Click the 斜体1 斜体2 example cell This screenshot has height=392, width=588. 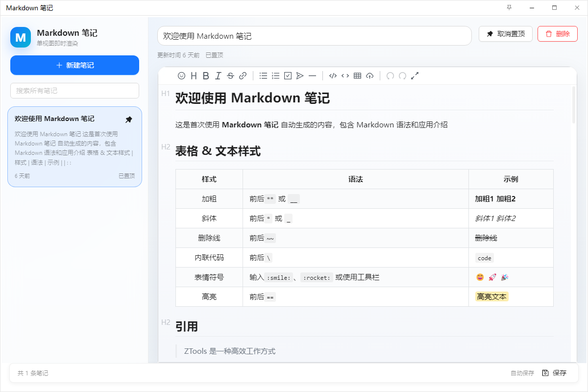pyautogui.click(x=511, y=219)
